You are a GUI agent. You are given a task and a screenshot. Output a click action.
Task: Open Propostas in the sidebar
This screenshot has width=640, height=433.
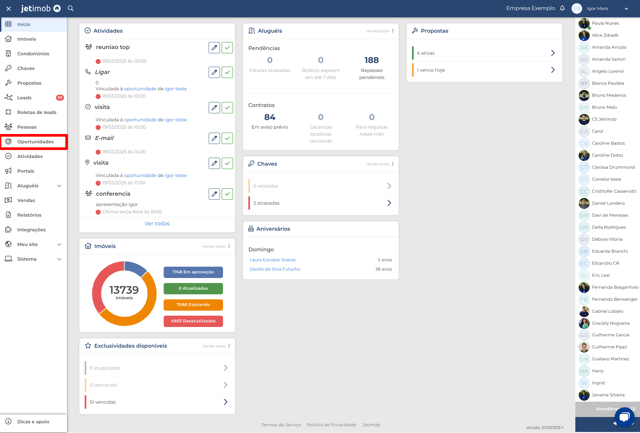click(x=33, y=83)
